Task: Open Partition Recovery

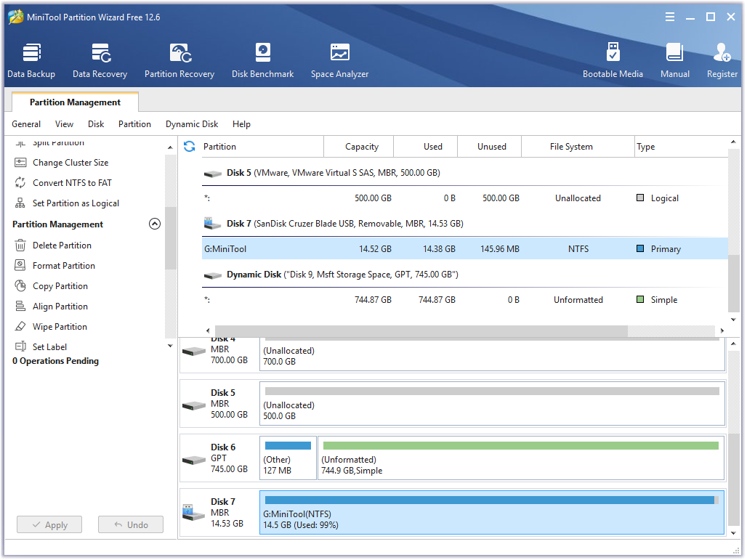Action: [x=179, y=58]
